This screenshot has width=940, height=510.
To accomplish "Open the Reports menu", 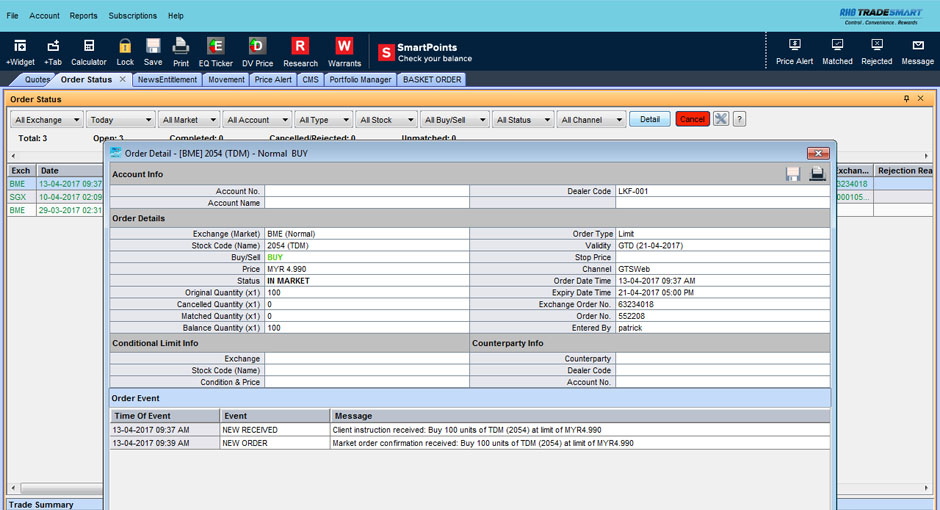I will point(83,16).
